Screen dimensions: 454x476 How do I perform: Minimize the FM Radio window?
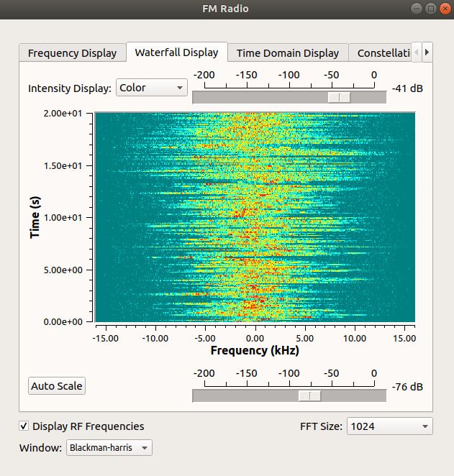click(417, 9)
